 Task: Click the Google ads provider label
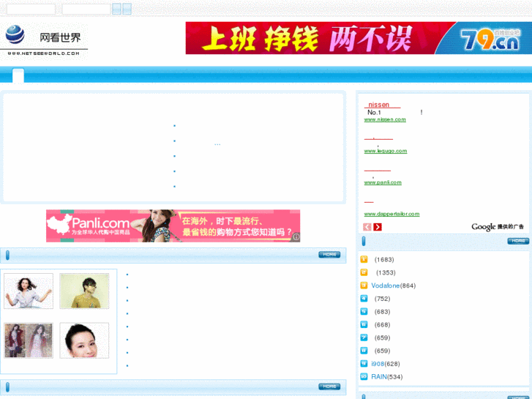coord(498,227)
